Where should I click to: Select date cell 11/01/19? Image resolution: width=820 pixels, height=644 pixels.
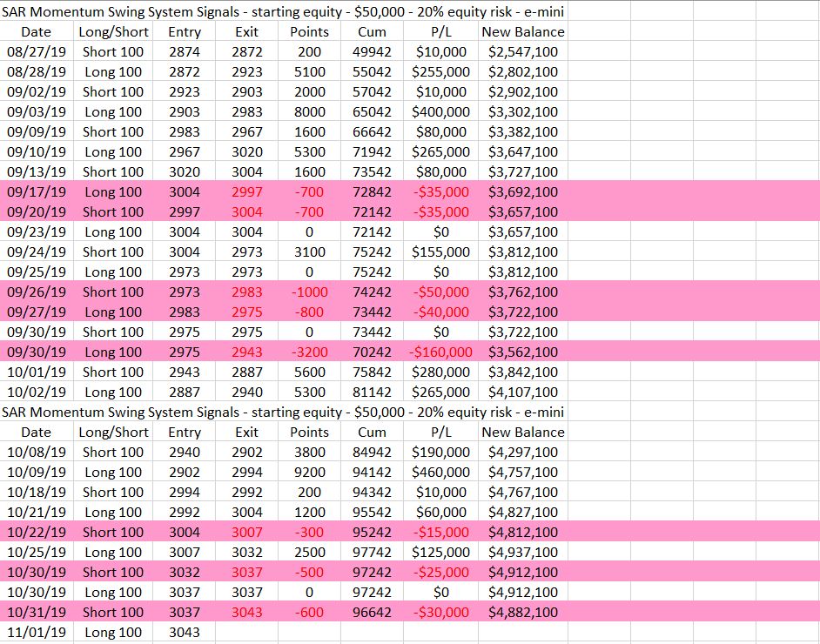[37, 633]
